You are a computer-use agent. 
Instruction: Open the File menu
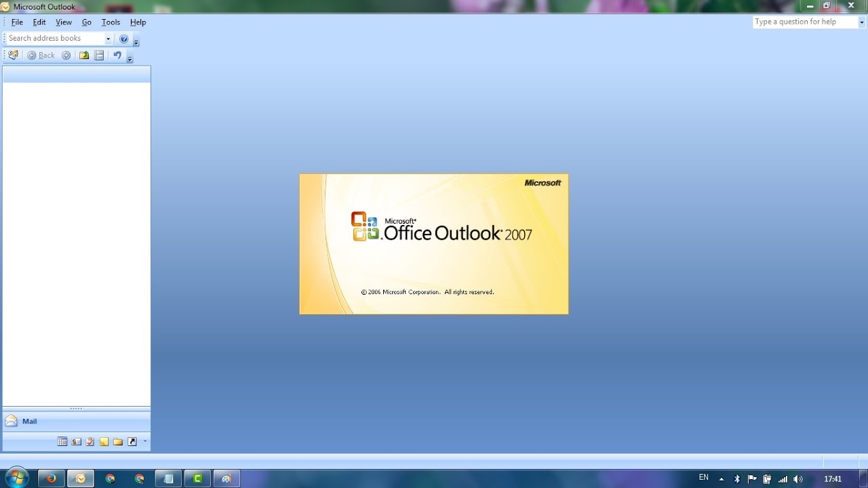point(17,22)
